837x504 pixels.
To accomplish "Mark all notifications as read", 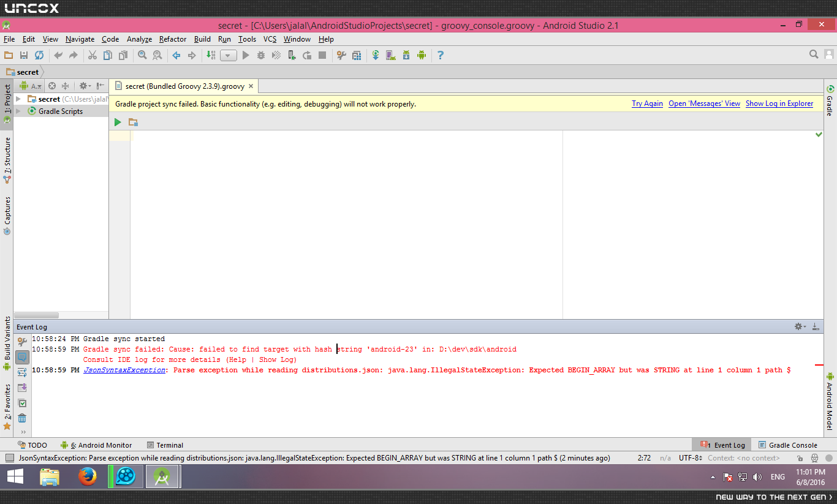I will coord(22,404).
